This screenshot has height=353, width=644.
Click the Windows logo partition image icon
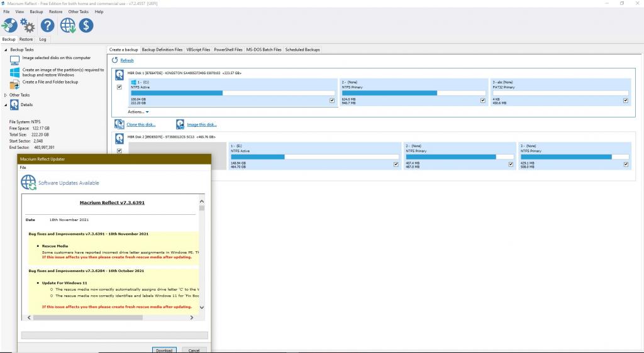pos(14,73)
